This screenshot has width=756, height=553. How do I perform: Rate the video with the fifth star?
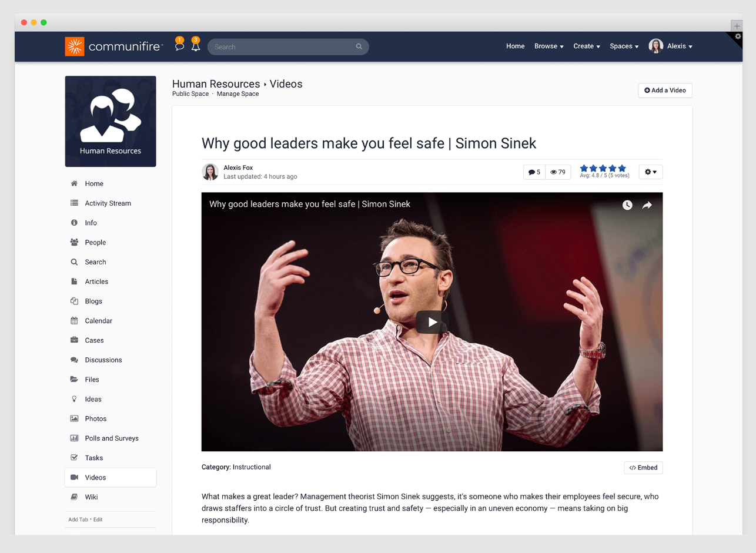point(623,168)
